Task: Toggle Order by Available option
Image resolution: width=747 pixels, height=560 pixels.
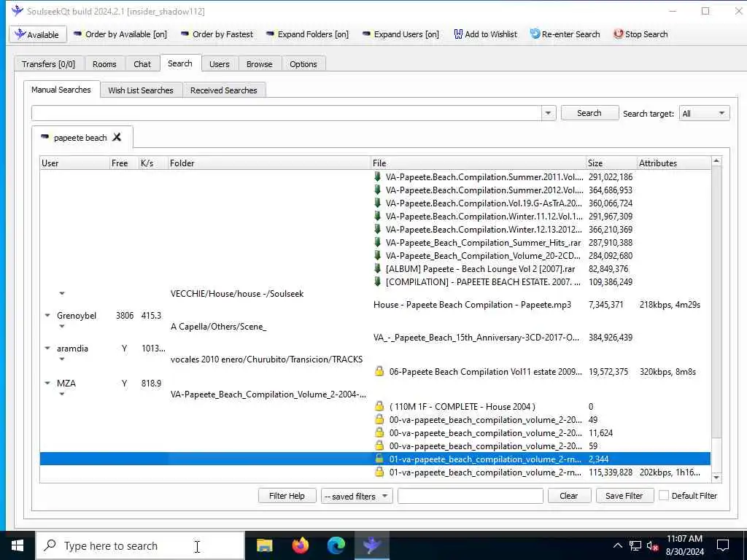Action: (x=120, y=34)
